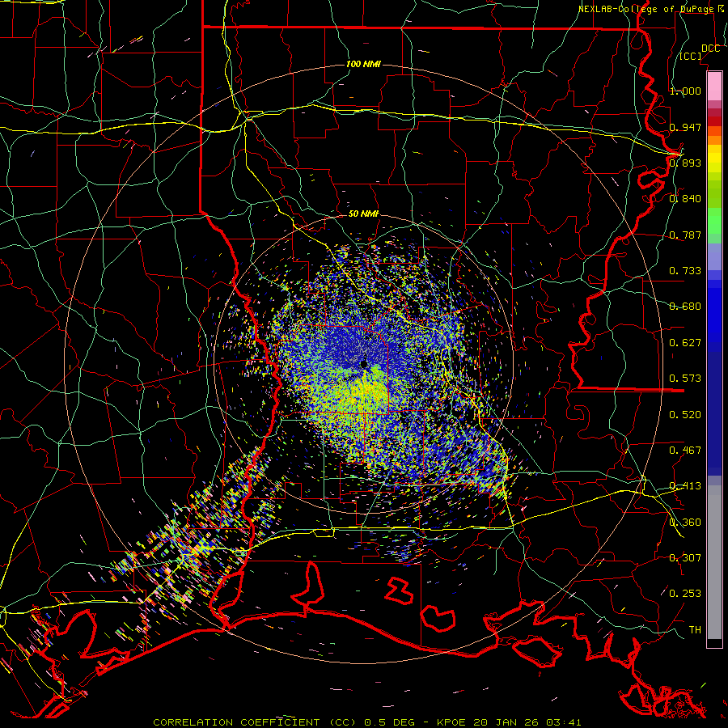Click the CORRELATION COEFFICIENT (CC) title text
The height and width of the screenshot is (728, 728).
(255, 722)
